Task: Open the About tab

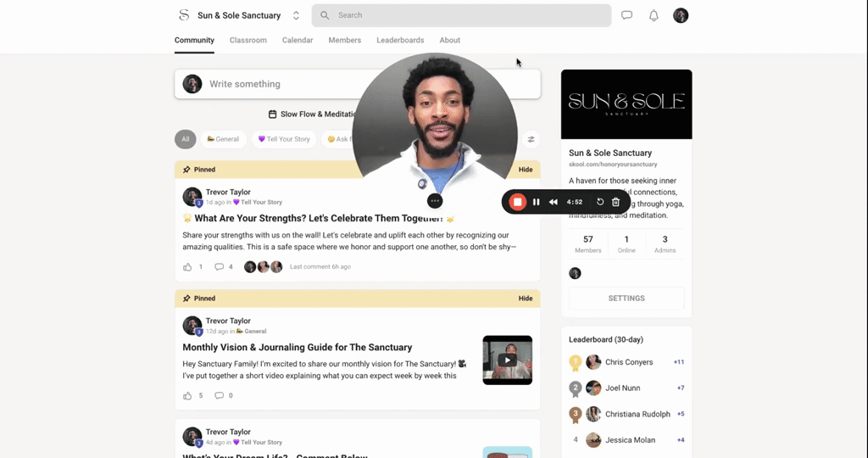Action: click(x=449, y=40)
